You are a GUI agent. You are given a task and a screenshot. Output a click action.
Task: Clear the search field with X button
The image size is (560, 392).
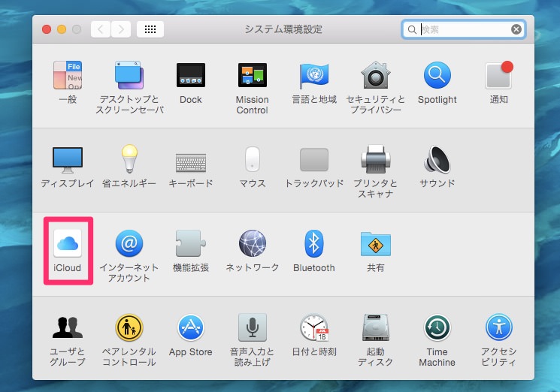pos(516,29)
